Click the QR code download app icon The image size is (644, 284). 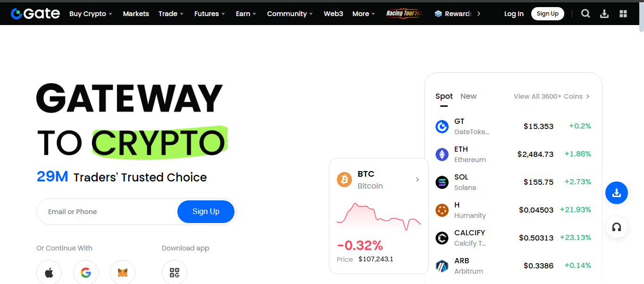click(174, 272)
